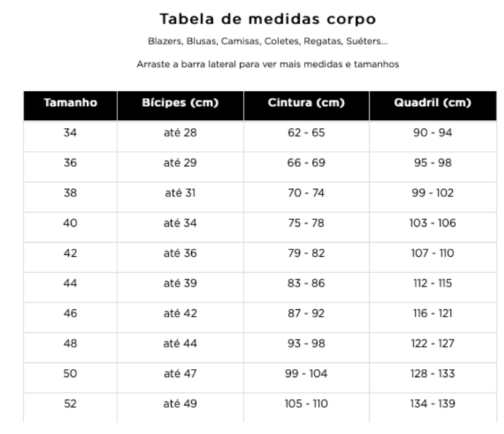Viewport: 504px width, 434px height.
Task: Select size 42 in the Tamanho column
Action: click(70, 253)
